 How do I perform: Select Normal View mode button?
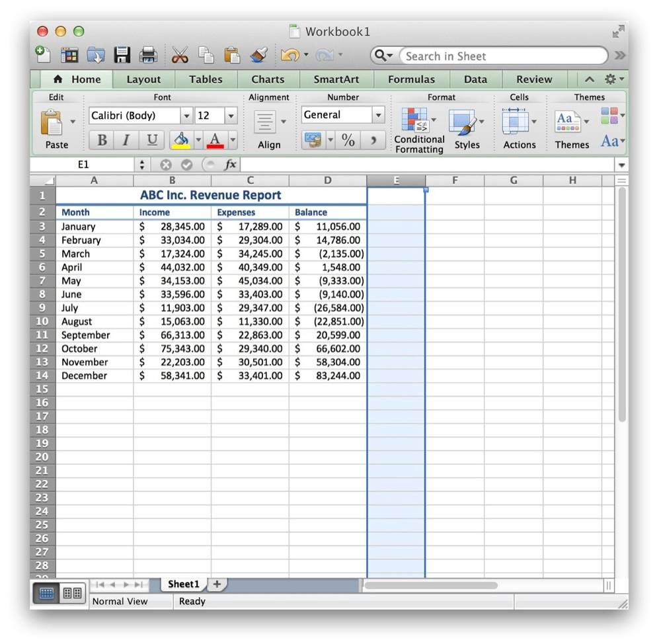(x=46, y=592)
